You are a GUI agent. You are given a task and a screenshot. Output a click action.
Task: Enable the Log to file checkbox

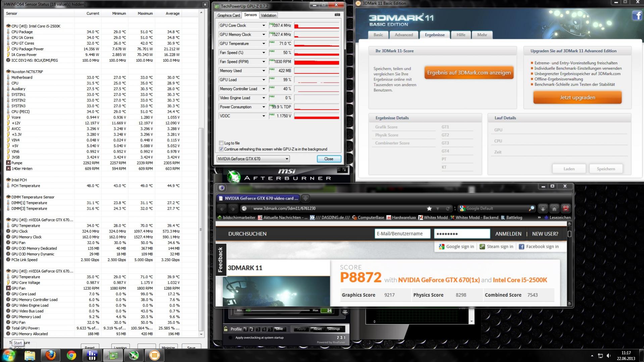[x=221, y=143]
